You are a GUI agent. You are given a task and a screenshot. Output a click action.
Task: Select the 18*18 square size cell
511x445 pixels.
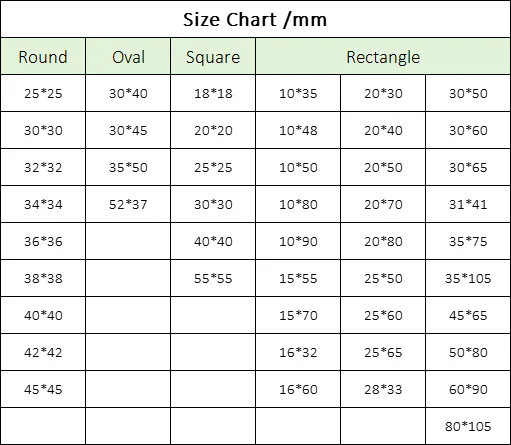click(x=213, y=93)
